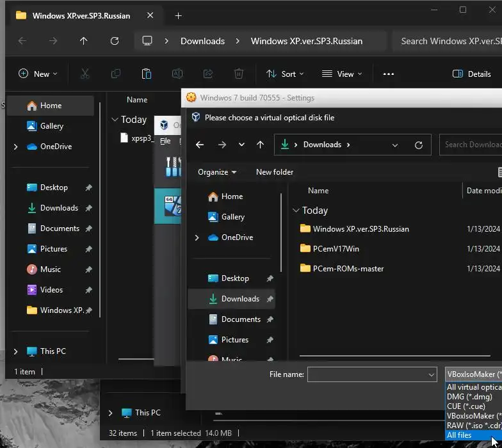Viewport: 502px width, 448px height.
Task: Click the Copy icon in Explorer toolbar
Action: pyautogui.click(x=115, y=74)
